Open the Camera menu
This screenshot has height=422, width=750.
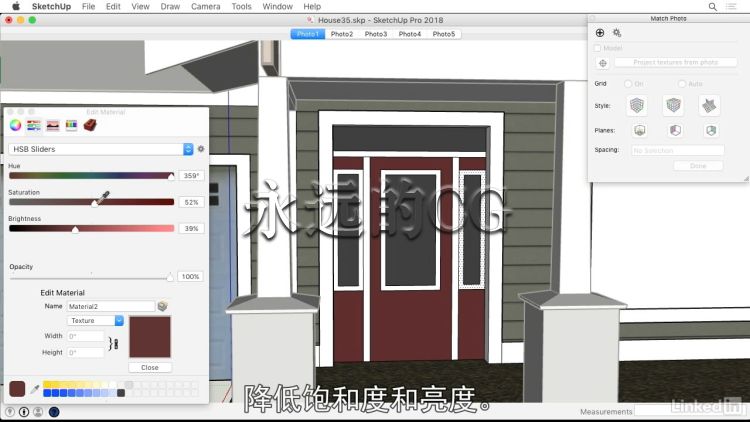(206, 7)
